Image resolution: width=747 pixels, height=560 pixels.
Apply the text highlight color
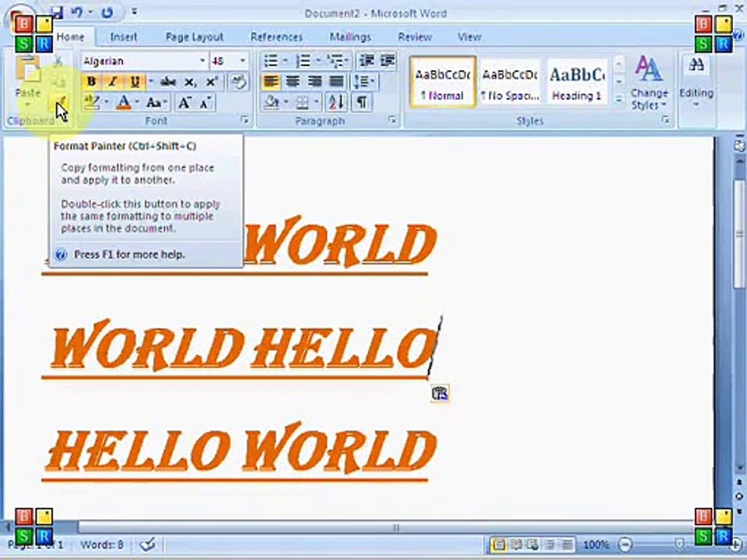91,103
